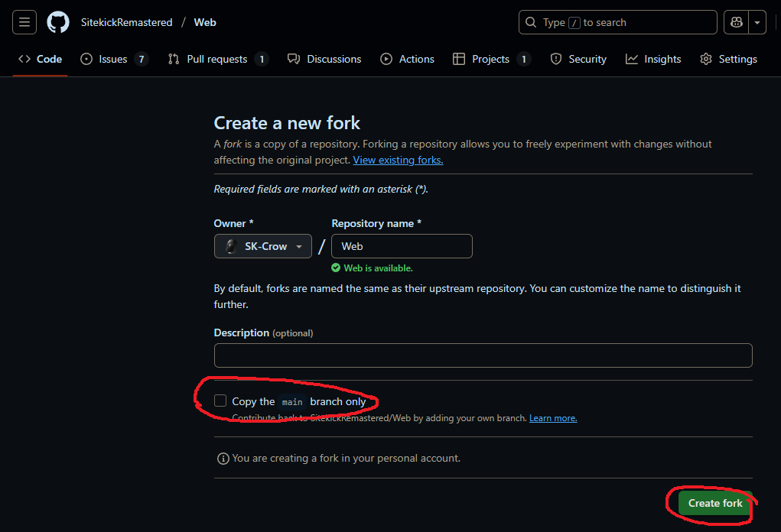The image size is (781, 532).
Task: Click the green 'Web is available' check icon
Action: 336,268
